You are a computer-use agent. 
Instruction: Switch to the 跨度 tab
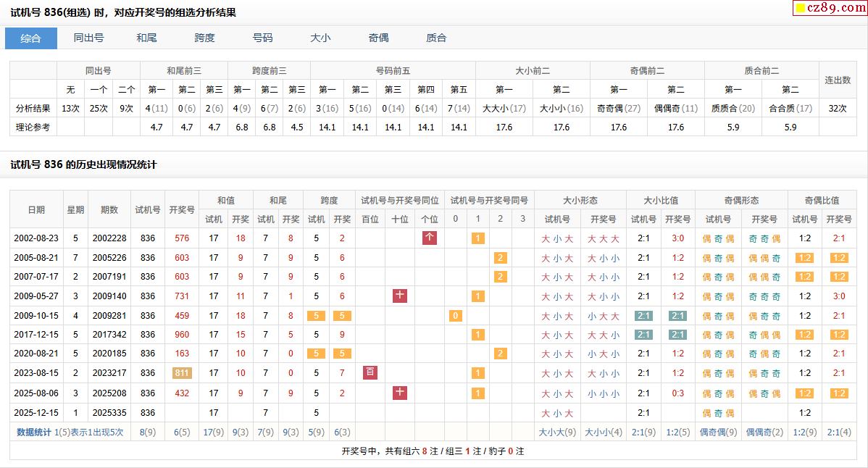pyautogui.click(x=204, y=38)
